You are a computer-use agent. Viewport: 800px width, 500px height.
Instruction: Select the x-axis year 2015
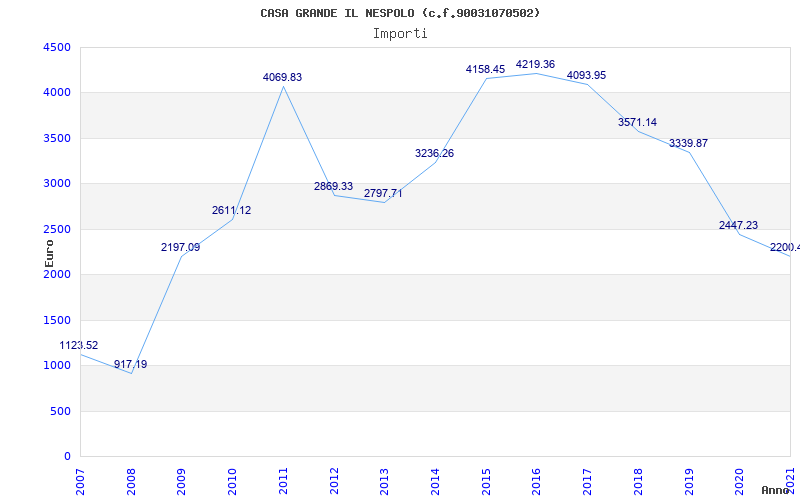(486, 482)
